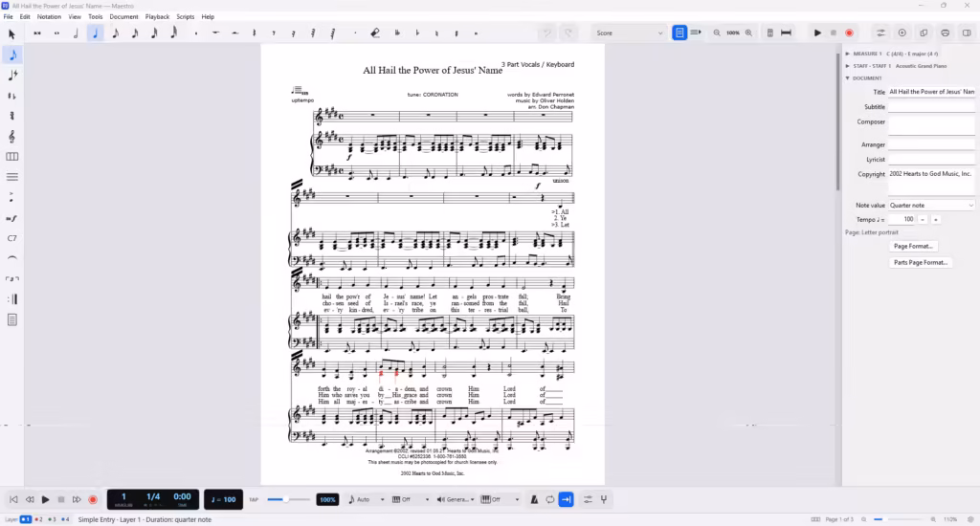The height and width of the screenshot is (526, 980).
Task: Select the dynamics expression tool in sidebar
Action: point(11,218)
